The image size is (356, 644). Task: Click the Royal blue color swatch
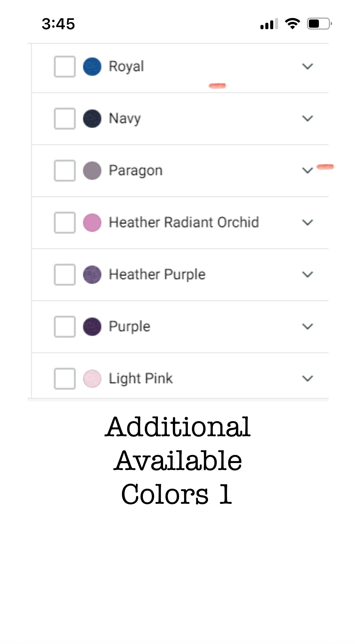(x=92, y=66)
